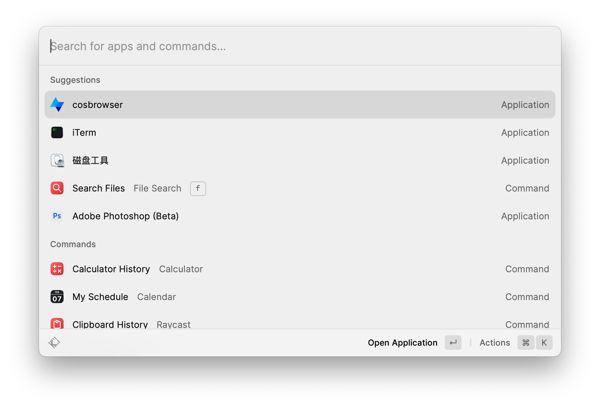Focus the Search for apps and commands field

[300, 46]
